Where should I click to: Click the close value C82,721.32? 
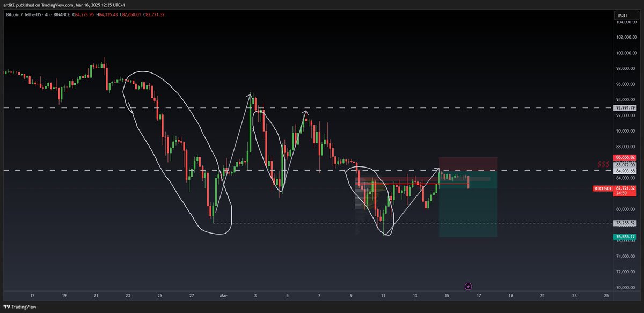[155, 14]
